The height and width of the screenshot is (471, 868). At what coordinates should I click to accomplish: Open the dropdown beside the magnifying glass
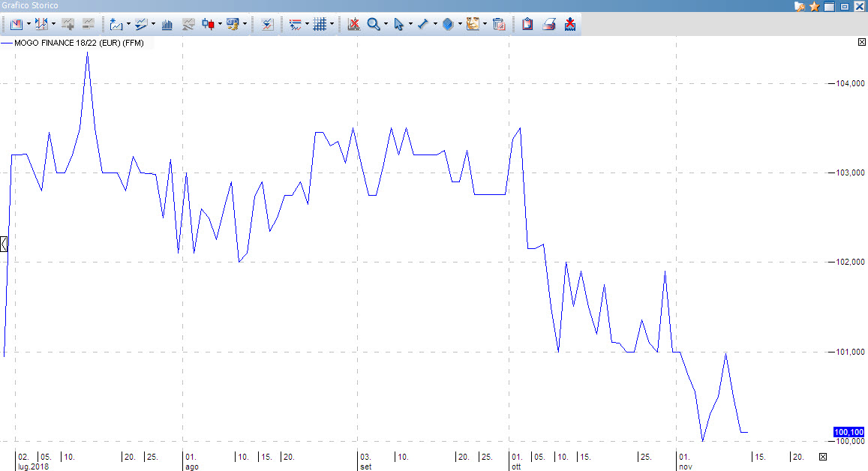coord(386,24)
